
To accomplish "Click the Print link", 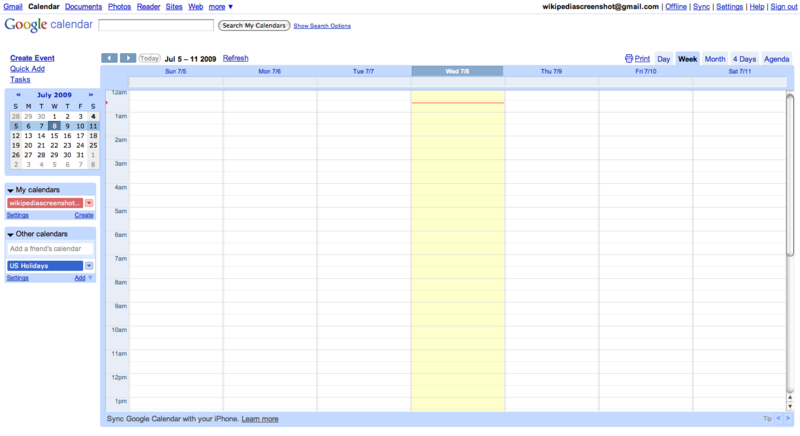I will 642,59.
